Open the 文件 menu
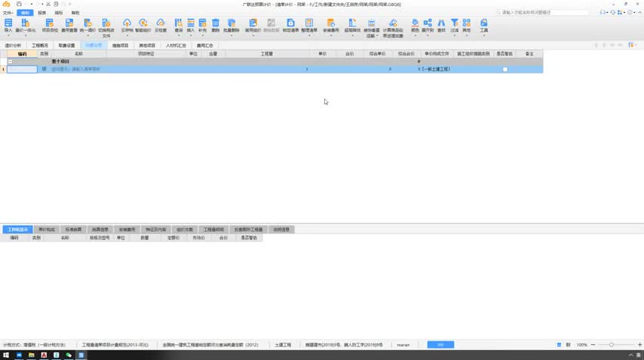This screenshot has width=644, height=360. [8, 13]
